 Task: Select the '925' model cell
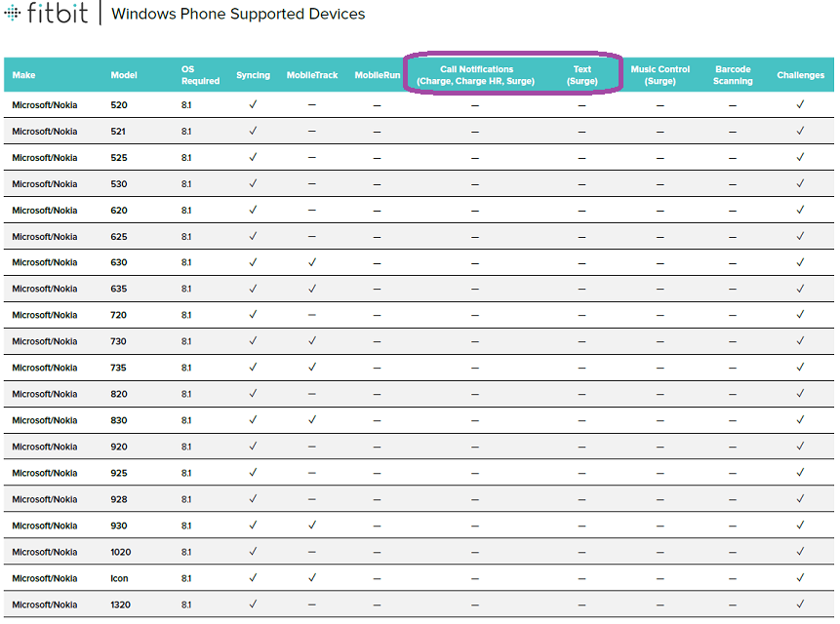119,473
